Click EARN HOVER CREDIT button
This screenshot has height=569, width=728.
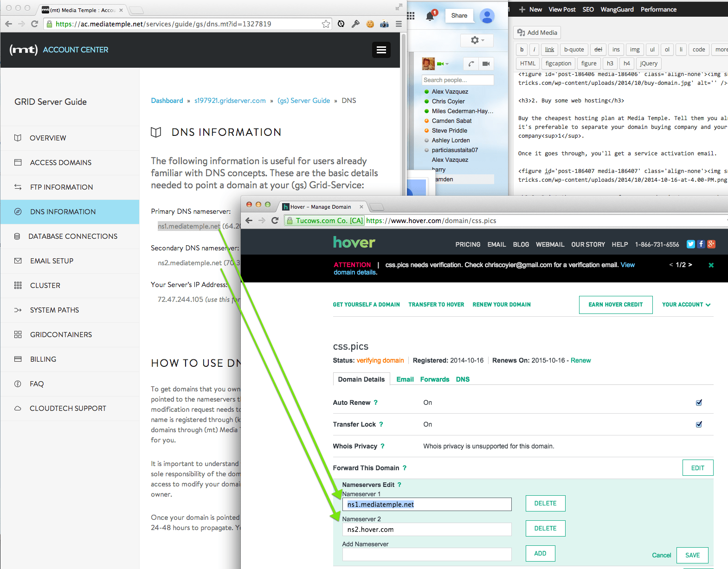(616, 305)
